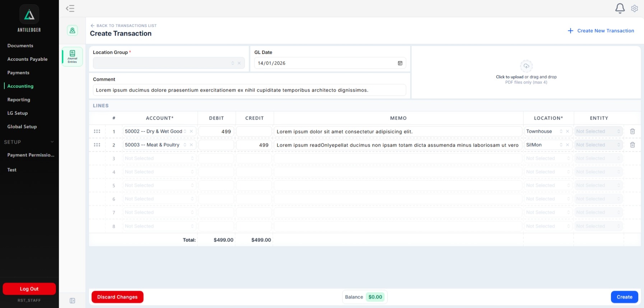Click debit field on line 2

tap(216, 145)
